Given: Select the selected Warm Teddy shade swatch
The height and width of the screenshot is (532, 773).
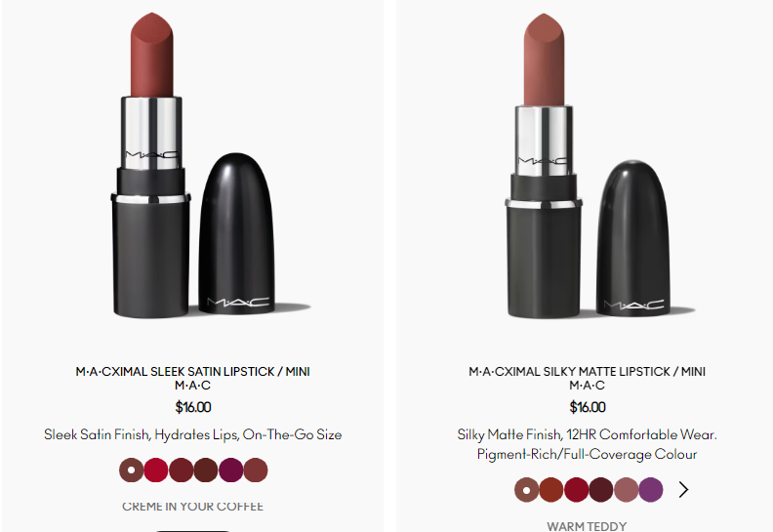Looking at the screenshot, I should click(x=526, y=490).
